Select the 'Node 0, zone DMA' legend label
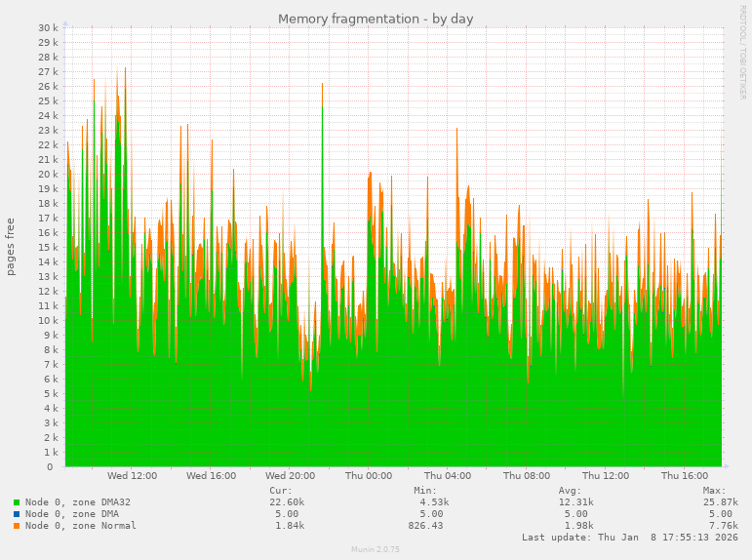Viewport: 752px width, 560px height. click(x=72, y=514)
